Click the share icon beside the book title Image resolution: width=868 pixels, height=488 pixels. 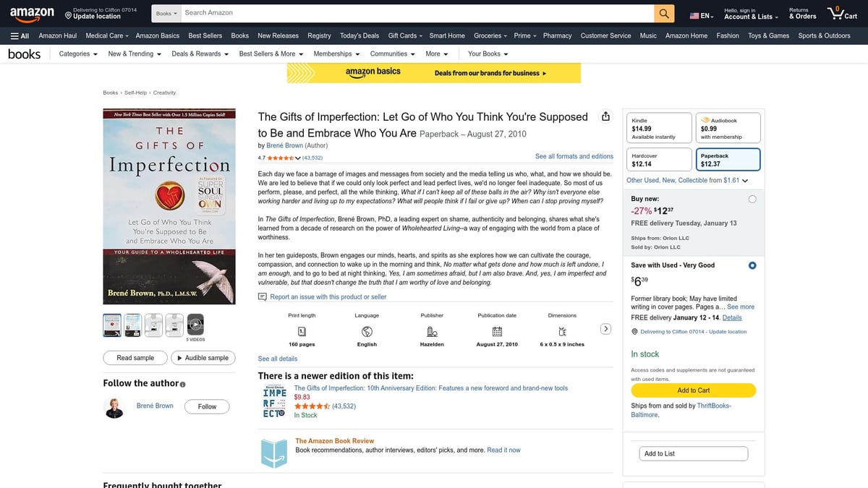(x=605, y=116)
